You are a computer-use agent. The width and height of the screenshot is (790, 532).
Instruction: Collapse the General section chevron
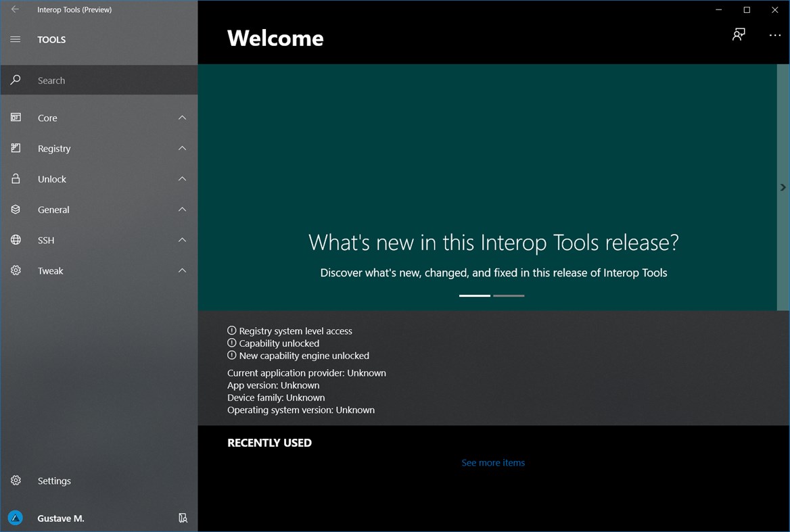pos(183,210)
